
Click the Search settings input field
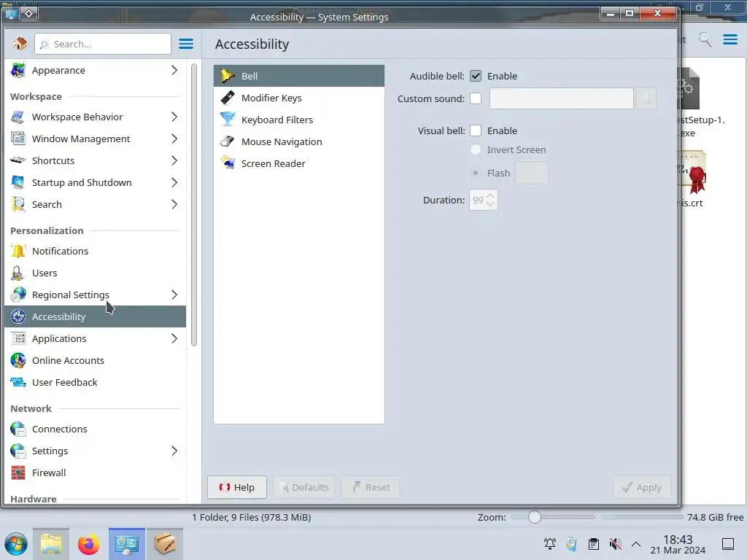tap(103, 44)
